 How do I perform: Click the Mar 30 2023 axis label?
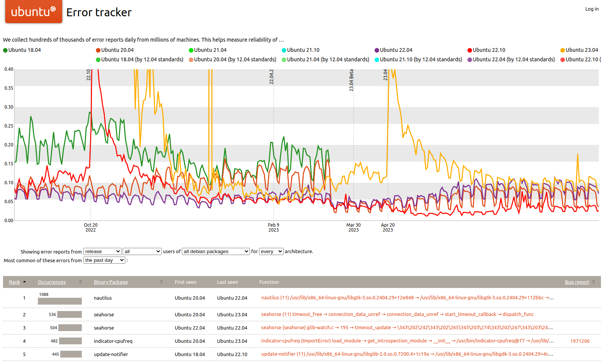(x=353, y=227)
